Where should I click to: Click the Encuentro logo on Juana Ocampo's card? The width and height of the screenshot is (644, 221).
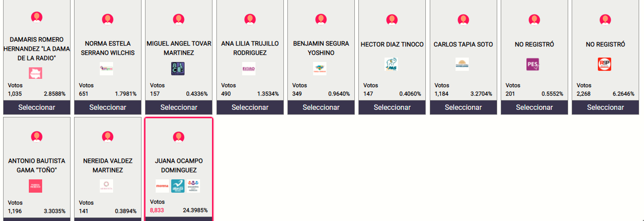[193, 186]
